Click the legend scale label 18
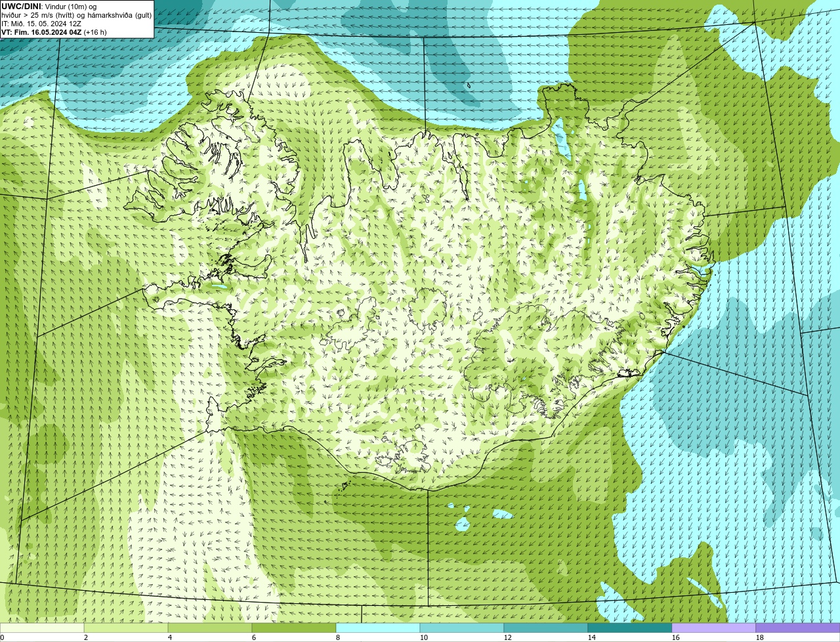The height and width of the screenshot is (642, 840). click(760, 637)
